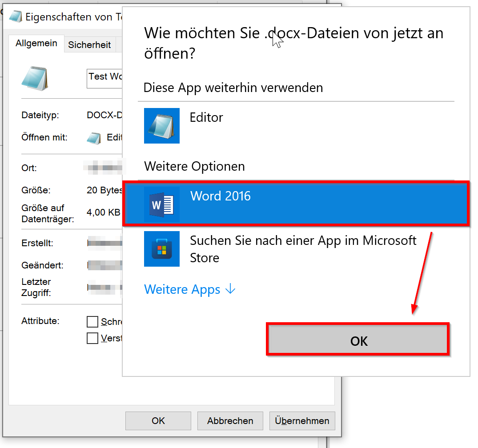The height and width of the screenshot is (448, 478).
Task: Click the file name input field
Action: click(104, 79)
